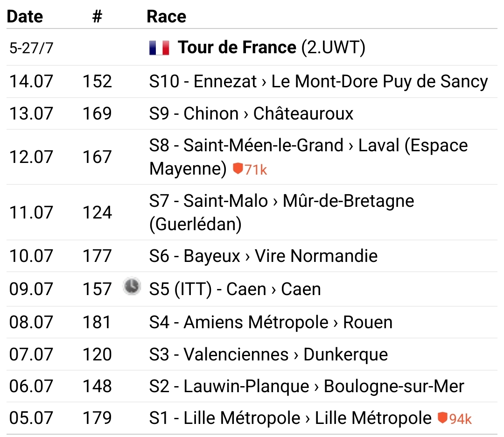
Task: Click the time trial clock icon
Action: 132,286
